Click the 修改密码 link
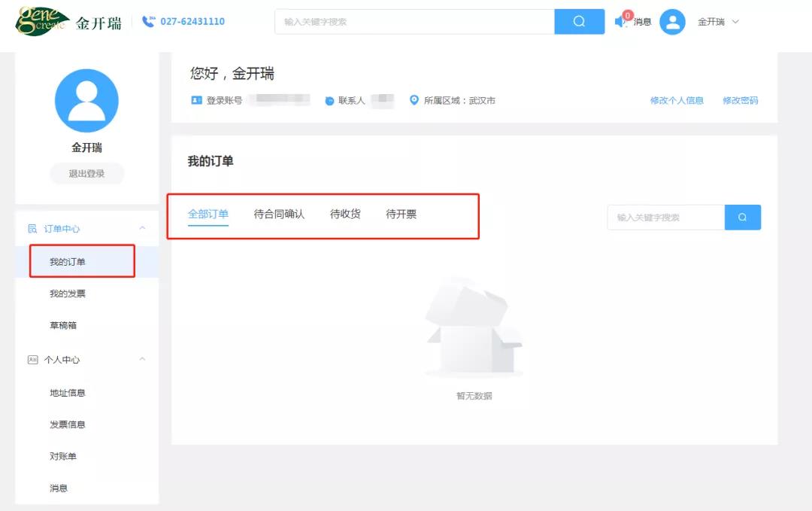Viewport: 812px width, 511px height. [741, 100]
